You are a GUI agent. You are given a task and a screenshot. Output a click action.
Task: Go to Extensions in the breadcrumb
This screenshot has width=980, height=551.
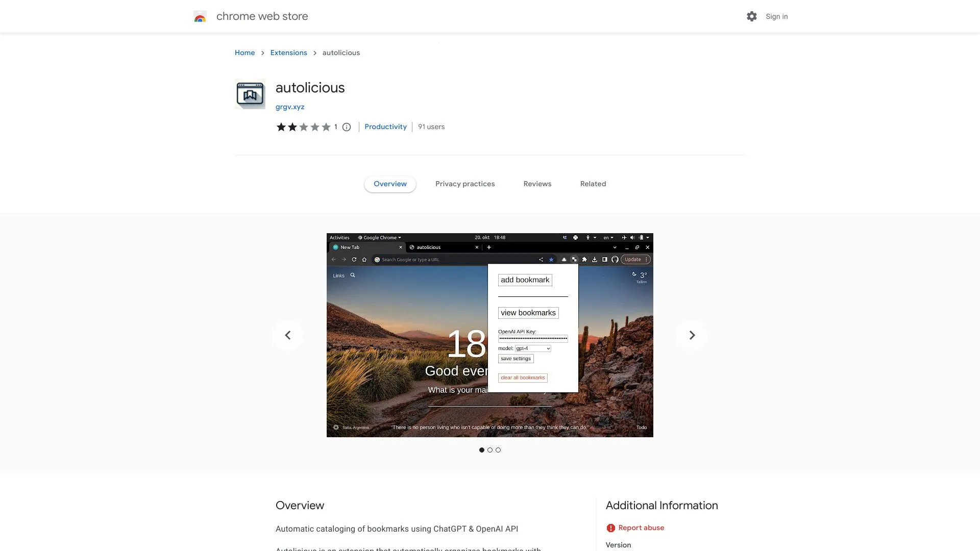(288, 53)
